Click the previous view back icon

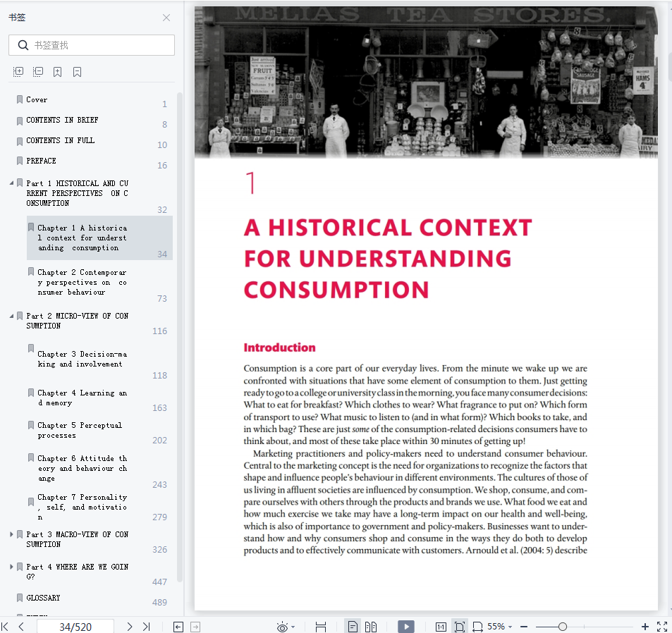(178, 627)
